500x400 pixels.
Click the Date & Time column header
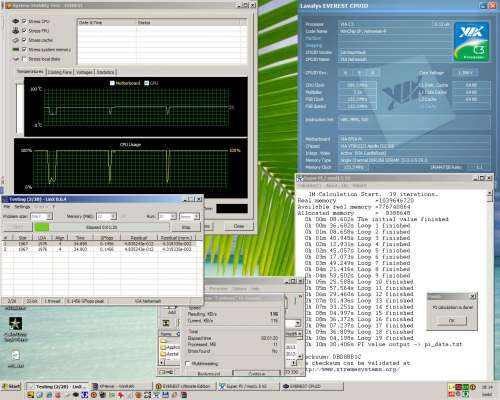point(107,22)
